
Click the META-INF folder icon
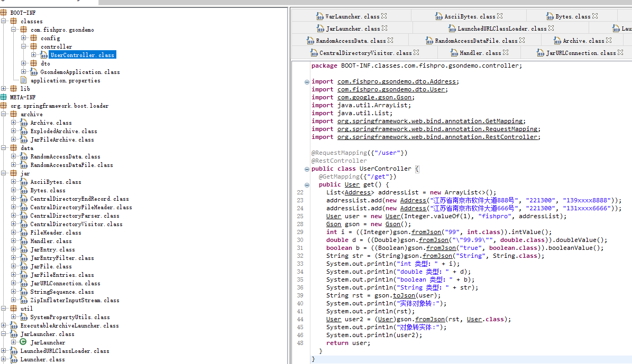[4, 97]
